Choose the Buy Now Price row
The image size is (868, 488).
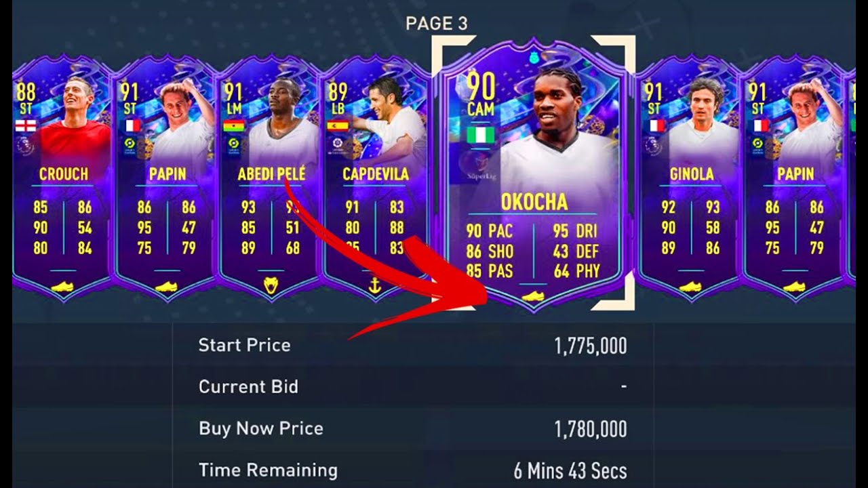[x=412, y=429]
